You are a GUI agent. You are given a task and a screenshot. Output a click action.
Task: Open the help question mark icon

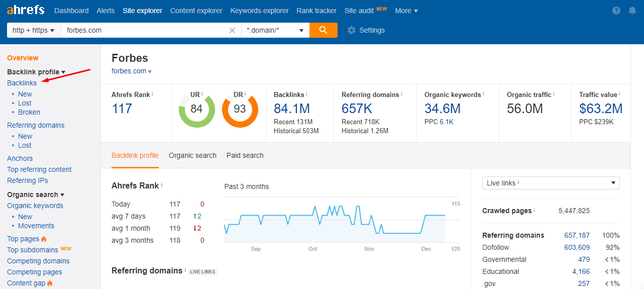(617, 11)
